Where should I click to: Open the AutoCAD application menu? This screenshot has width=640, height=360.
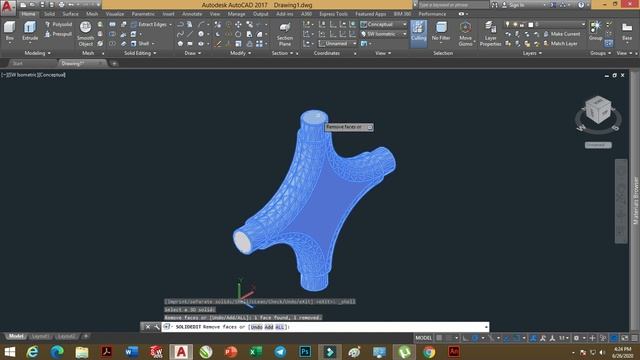click(8, 8)
